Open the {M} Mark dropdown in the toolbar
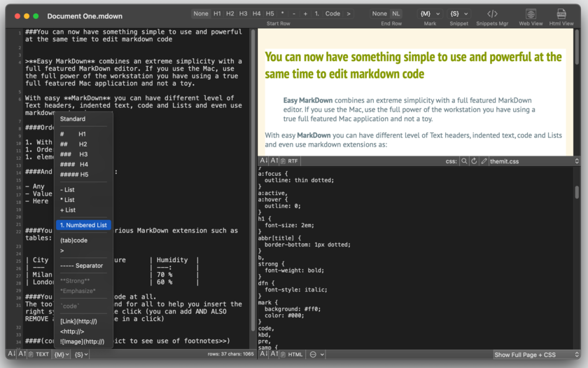Screen dimensions: 588x368 coord(430,13)
